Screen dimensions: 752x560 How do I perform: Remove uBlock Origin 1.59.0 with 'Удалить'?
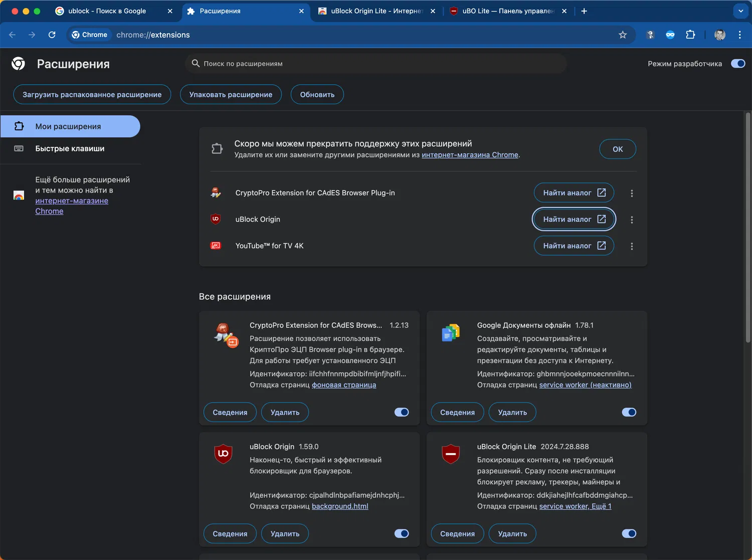(x=285, y=533)
